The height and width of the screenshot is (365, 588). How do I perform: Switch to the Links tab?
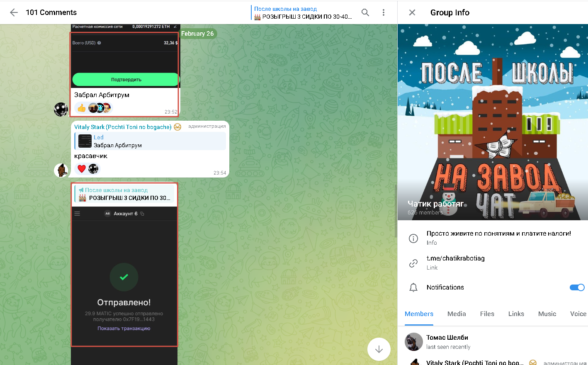tap(516, 314)
